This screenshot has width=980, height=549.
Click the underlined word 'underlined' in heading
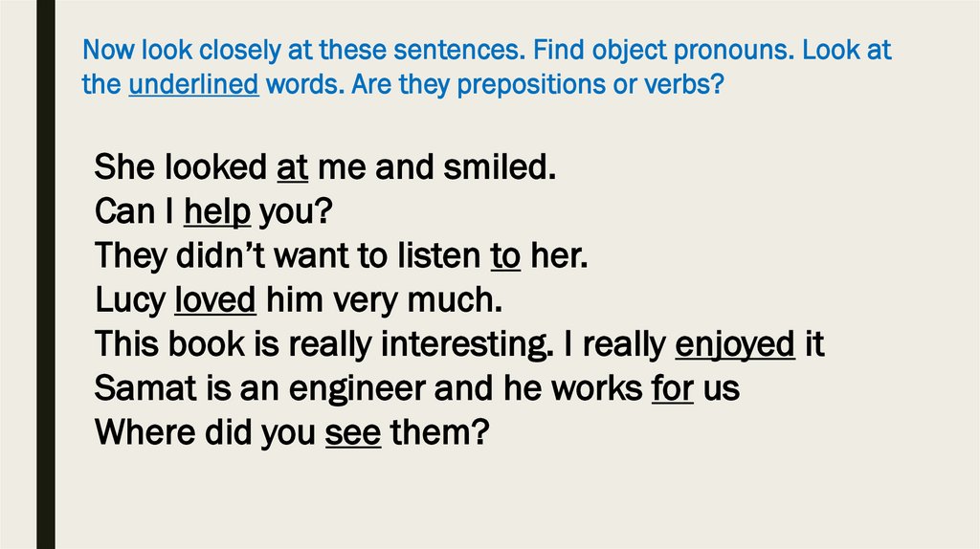tap(194, 84)
